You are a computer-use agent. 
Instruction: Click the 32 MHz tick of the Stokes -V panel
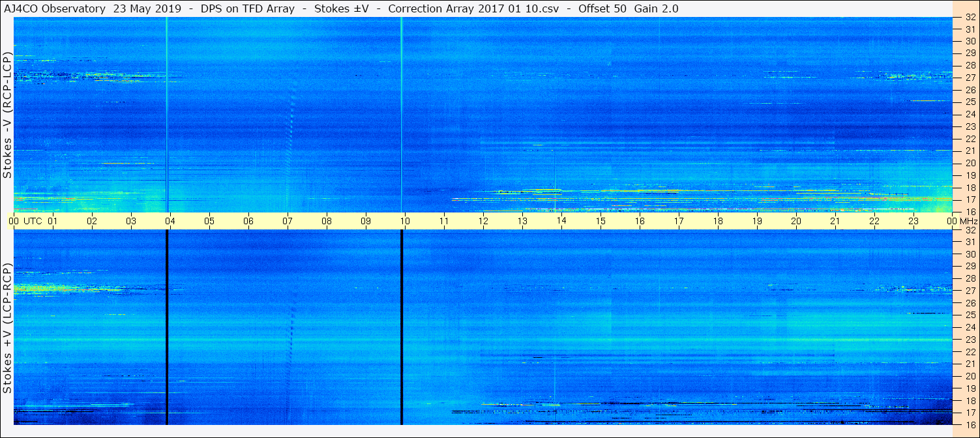[970, 17]
